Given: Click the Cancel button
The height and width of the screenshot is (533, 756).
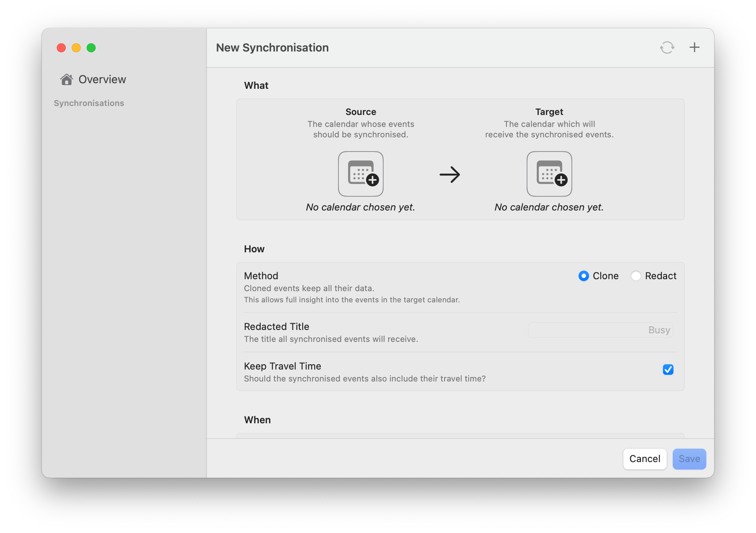Looking at the screenshot, I should tap(645, 459).
